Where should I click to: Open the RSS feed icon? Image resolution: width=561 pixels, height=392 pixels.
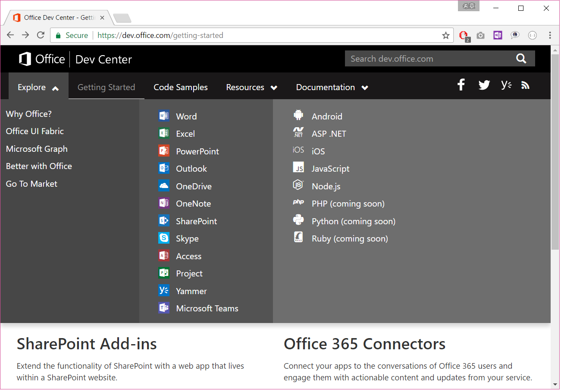pos(525,85)
